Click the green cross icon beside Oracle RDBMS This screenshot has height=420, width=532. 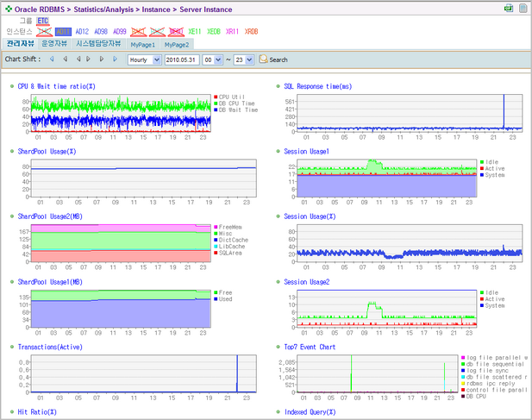point(9,9)
